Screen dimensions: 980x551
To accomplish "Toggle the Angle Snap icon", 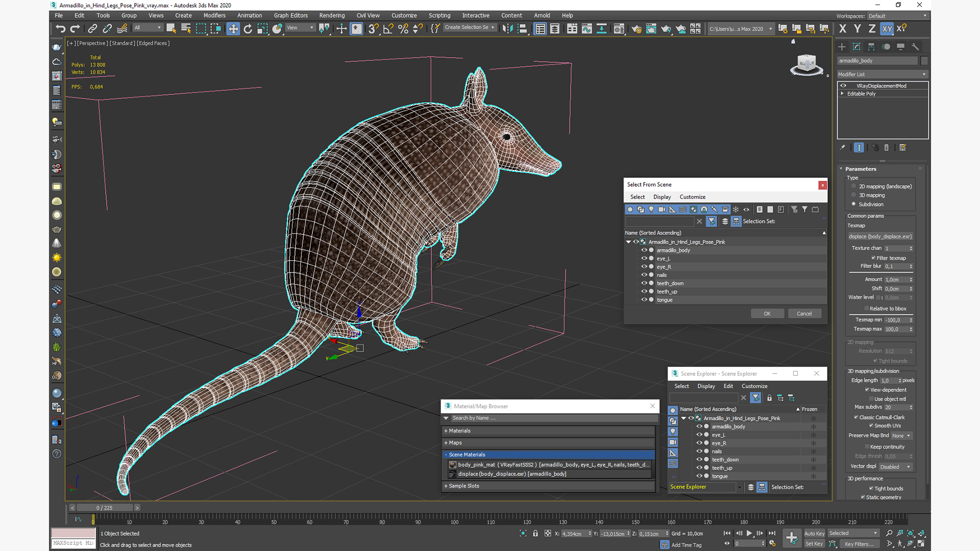I will pos(388,29).
